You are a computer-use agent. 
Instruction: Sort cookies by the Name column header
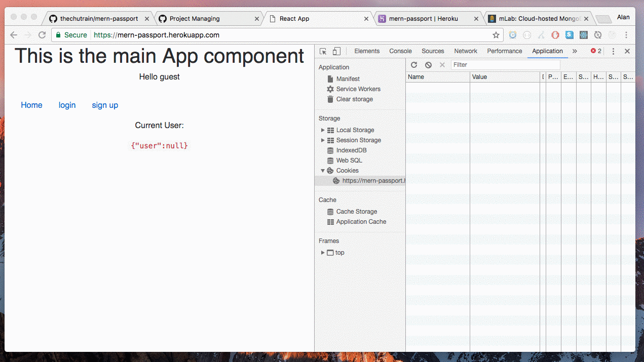(x=438, y=77)
